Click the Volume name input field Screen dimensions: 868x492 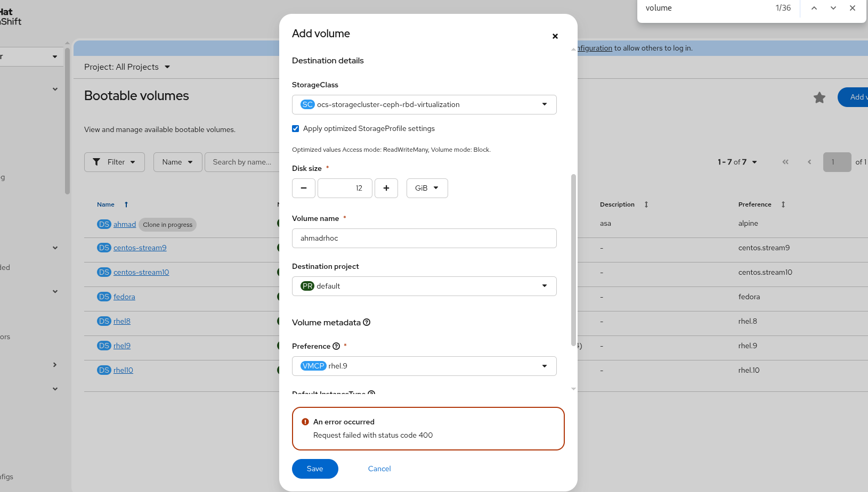[x=424, y=238]
